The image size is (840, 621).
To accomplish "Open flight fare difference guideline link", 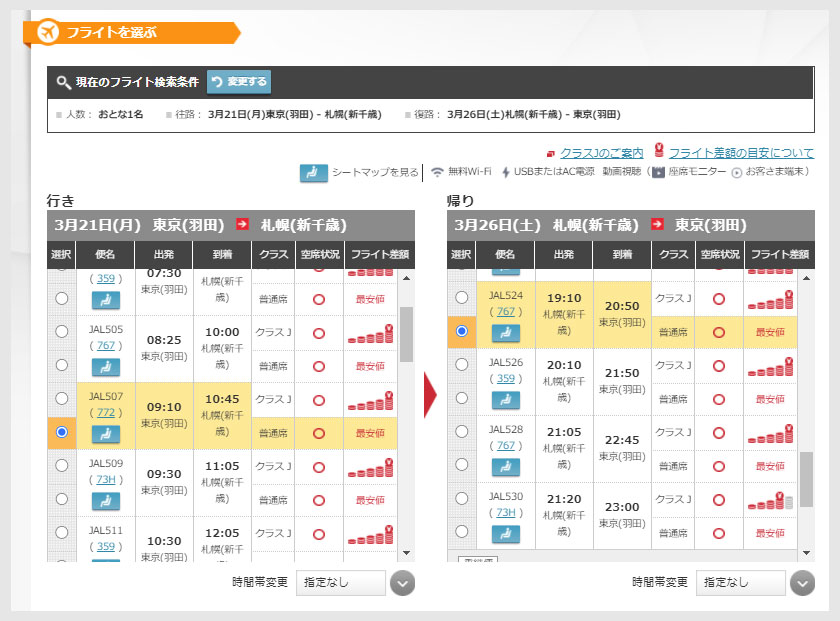I will [x=741, y=153].
